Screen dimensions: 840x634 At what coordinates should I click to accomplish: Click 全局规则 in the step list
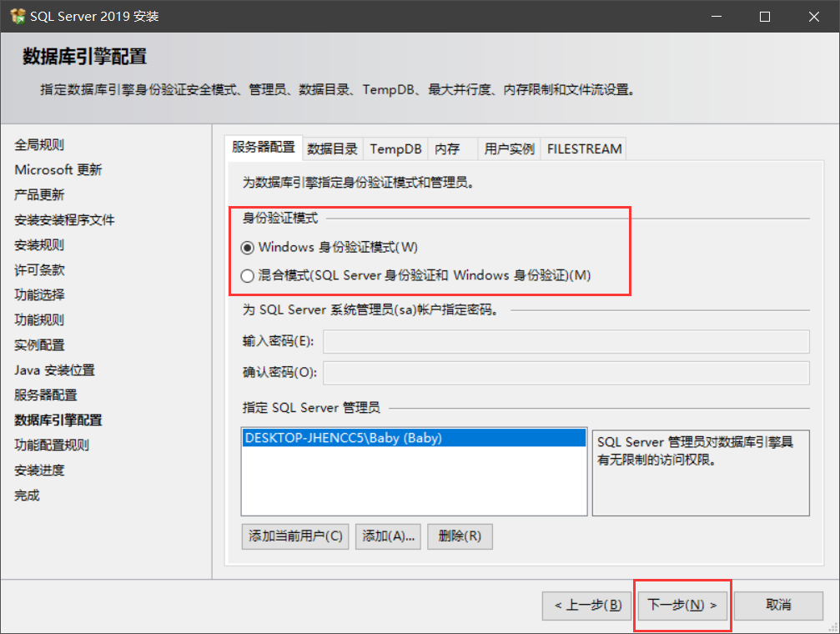(x=39, y=144)
